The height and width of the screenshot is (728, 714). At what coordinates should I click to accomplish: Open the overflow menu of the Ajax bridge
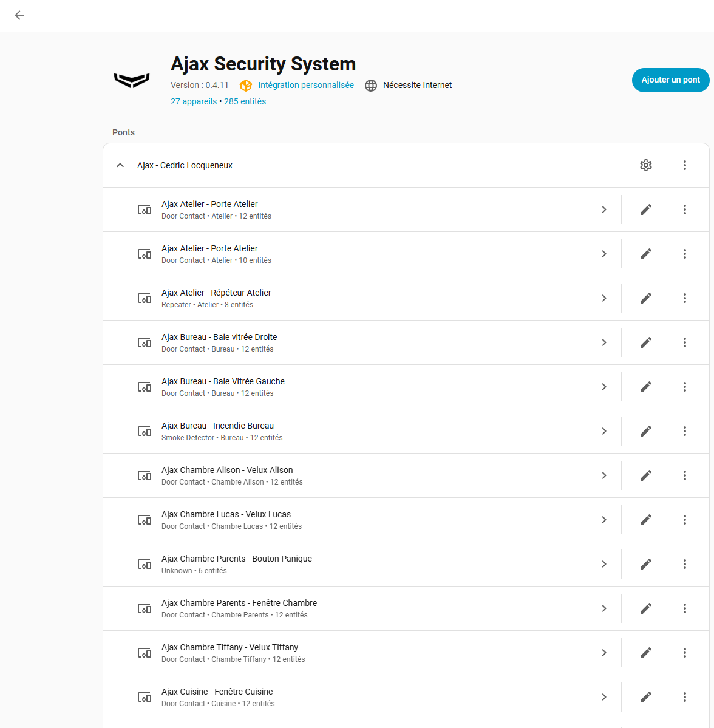coord(684,165)
